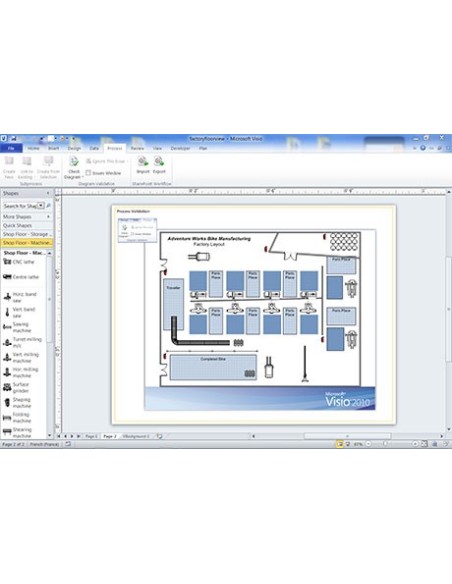Select Shop Floor - Machines stencil
Screen dimensions: 452x584
(x=26, y=242)
